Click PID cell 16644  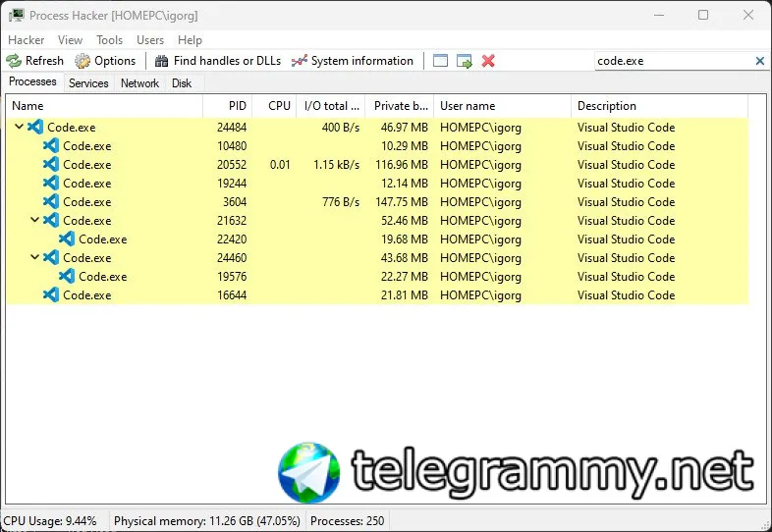click(x=232, y=294)
